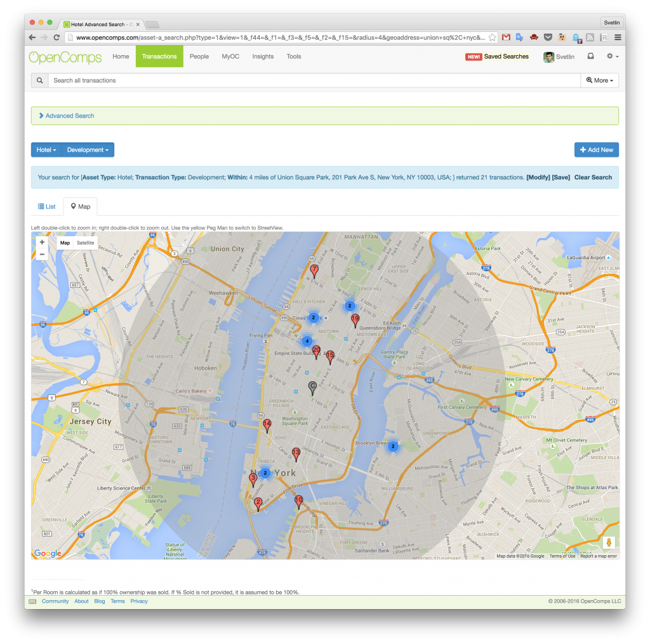The width and height of the screenshot is (650, 644).
Task: Click Svetlin user avatar
Action: (549, 57)
